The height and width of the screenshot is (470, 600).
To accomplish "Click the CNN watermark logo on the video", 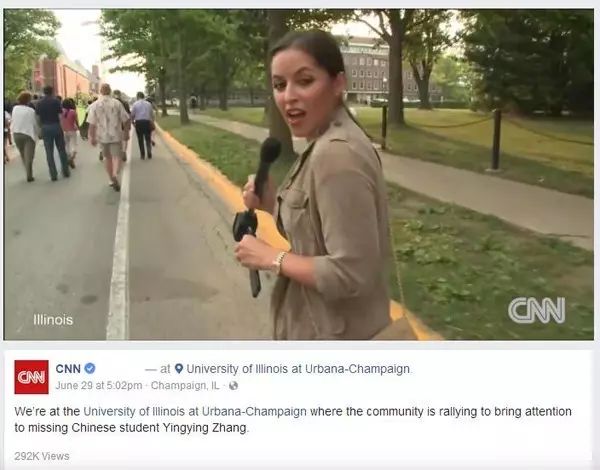I will click(x=536, y=310).
